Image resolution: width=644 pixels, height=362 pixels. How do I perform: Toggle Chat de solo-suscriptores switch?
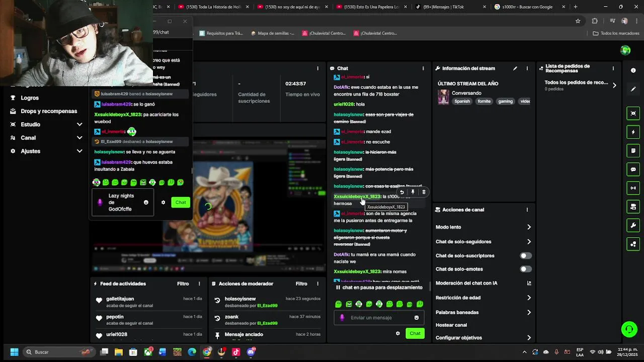click(525, 256)
